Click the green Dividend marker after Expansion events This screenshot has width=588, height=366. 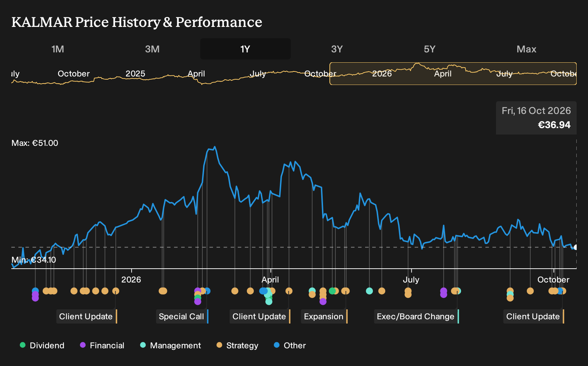[332, 291]
